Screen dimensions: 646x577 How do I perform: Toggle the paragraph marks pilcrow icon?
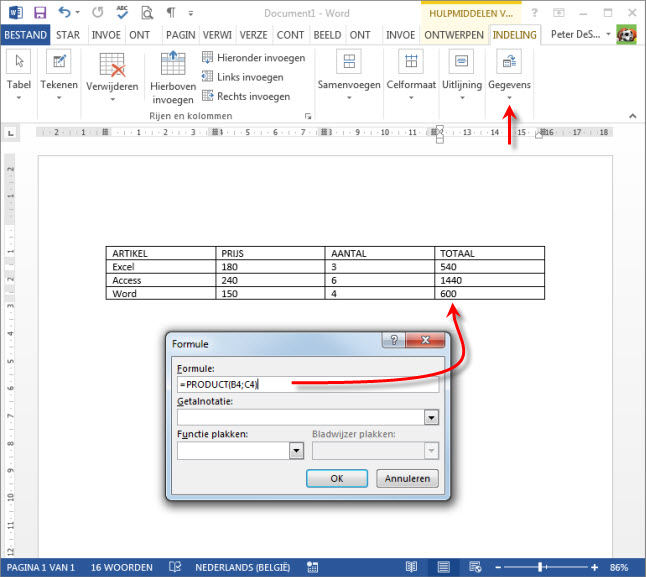[x=171, y=13]
